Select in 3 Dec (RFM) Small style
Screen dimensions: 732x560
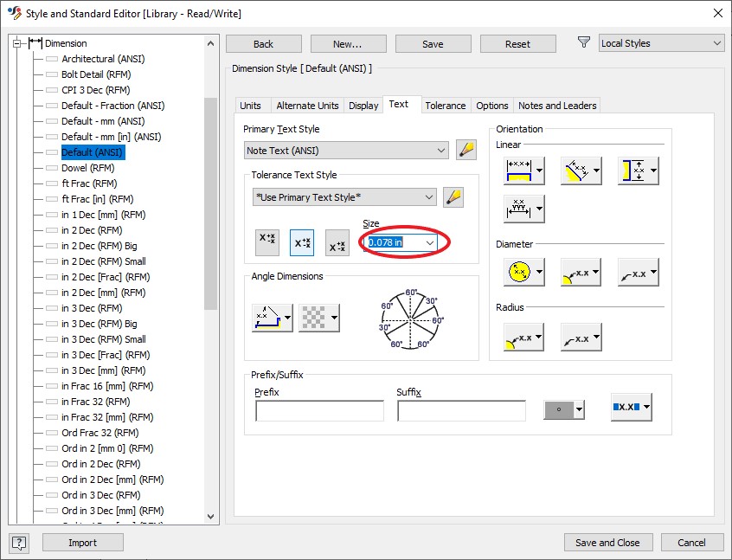click(104, 339)
